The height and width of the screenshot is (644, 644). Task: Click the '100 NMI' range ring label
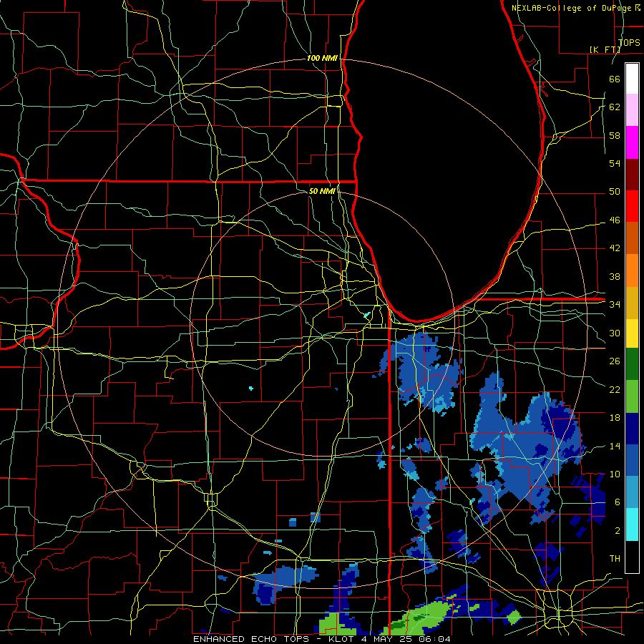(322, 59)
